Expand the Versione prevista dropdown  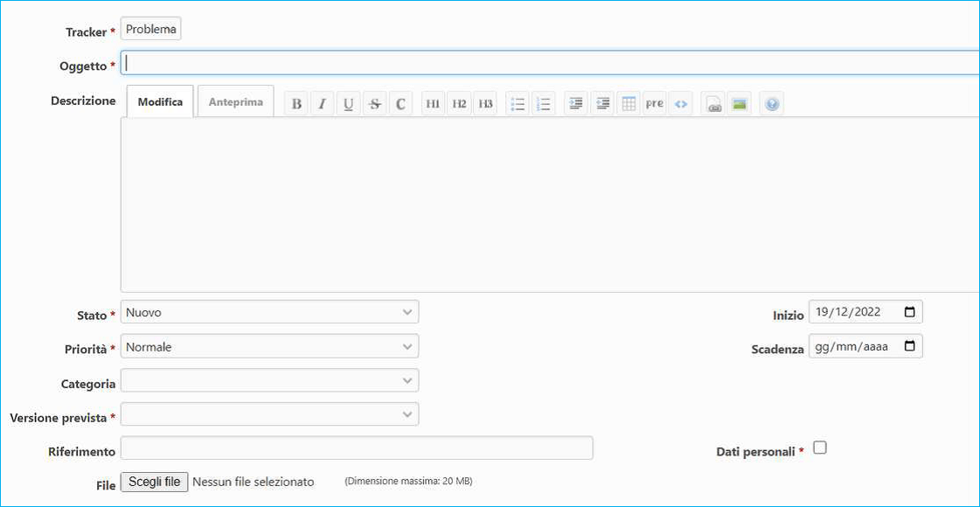(269, 414)
